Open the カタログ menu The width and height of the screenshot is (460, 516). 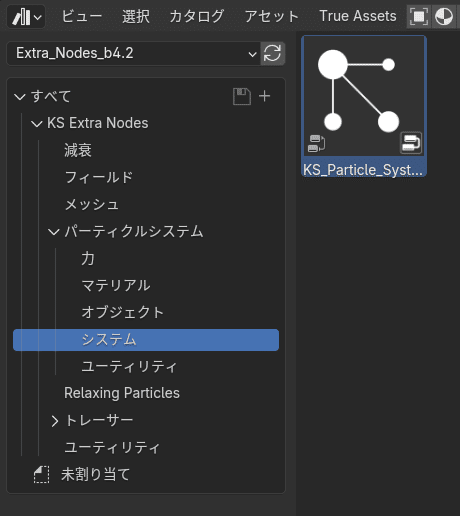point(197,16)
